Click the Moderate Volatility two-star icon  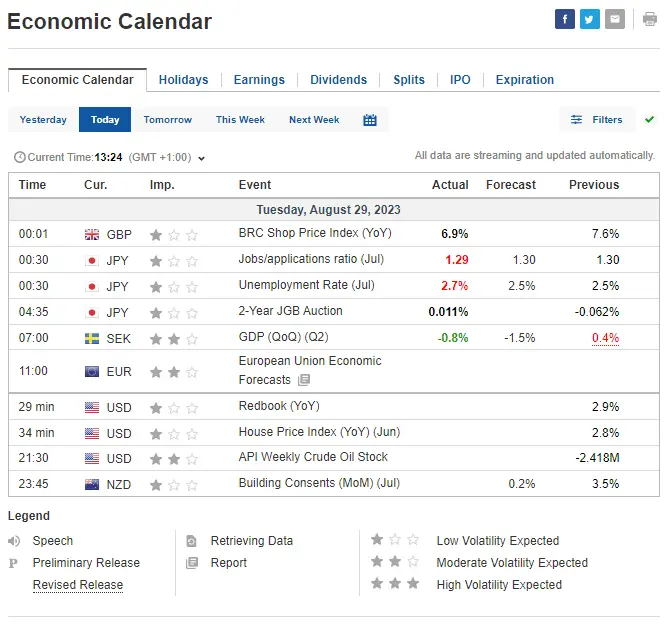[x=395, y=561]
